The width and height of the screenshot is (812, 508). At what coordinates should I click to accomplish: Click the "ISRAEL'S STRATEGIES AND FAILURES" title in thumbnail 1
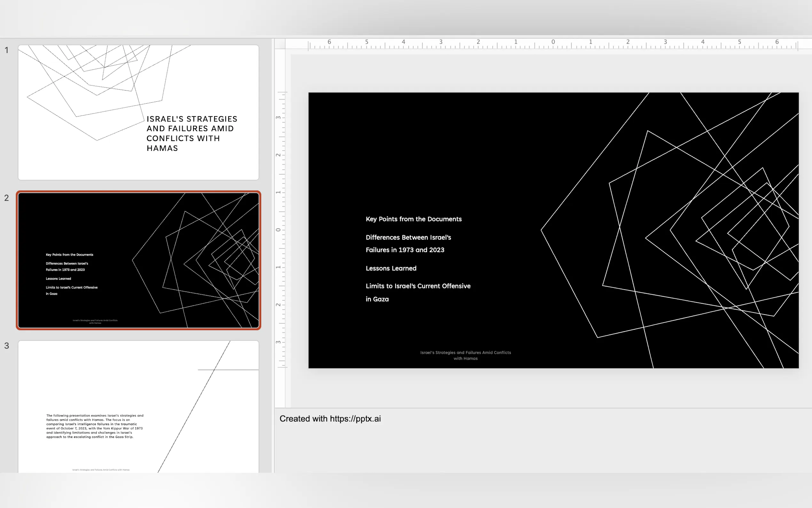point(192,133)
